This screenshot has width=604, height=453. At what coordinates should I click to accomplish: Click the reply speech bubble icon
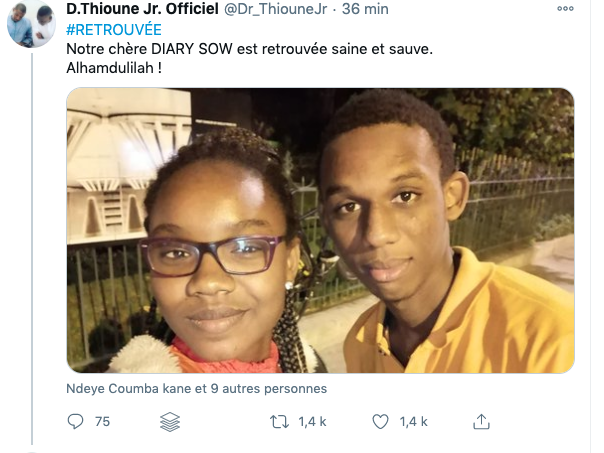click(x=75, y=422)
